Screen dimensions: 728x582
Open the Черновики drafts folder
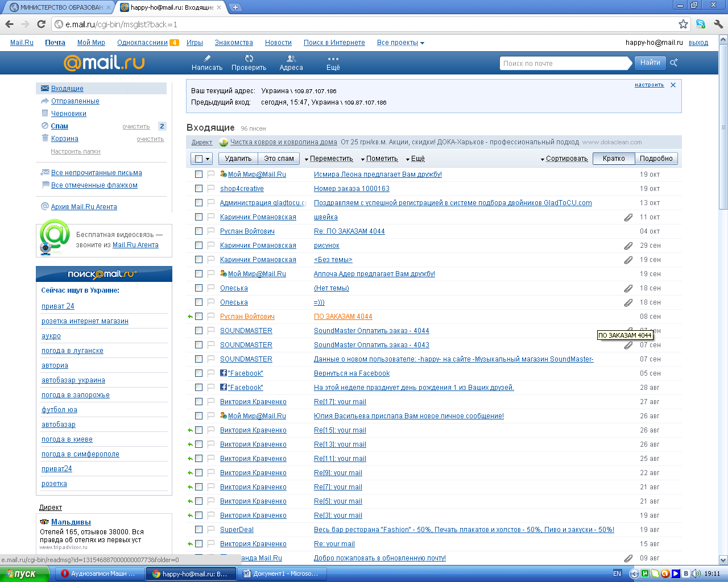pyautogui.click(x=69, y=114)
